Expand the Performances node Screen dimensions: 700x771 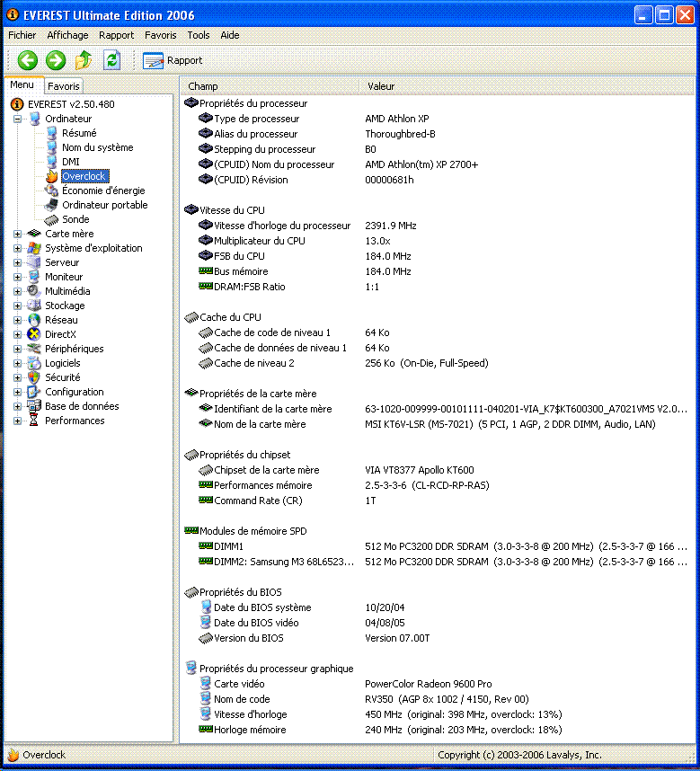click(18, 421)
